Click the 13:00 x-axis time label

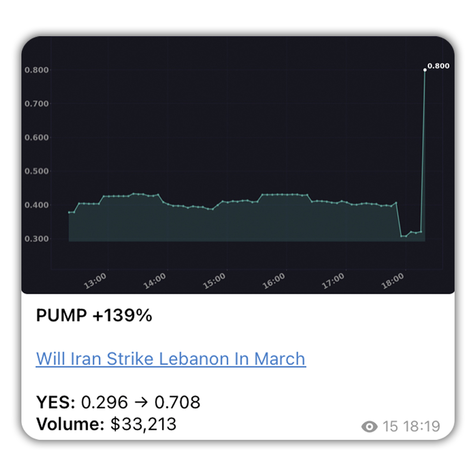pyautogui.click(x=96, y=280)
